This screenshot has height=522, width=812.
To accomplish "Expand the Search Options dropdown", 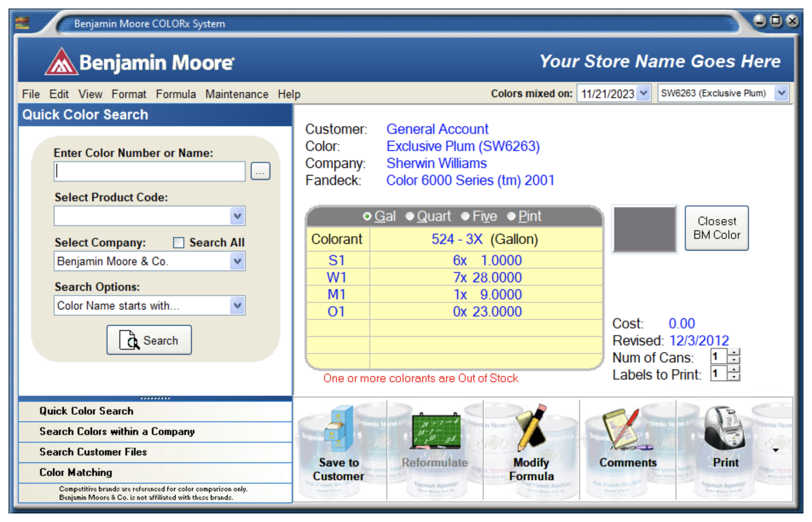I will [x=237, y=305].
